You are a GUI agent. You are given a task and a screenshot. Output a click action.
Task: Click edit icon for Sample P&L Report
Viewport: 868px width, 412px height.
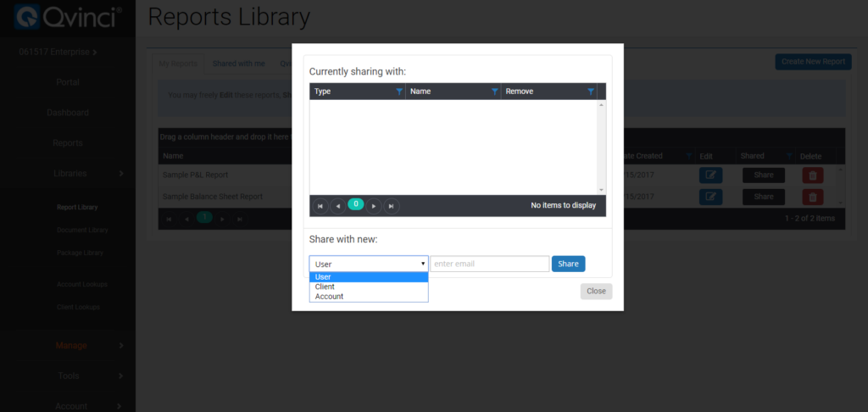710,175
